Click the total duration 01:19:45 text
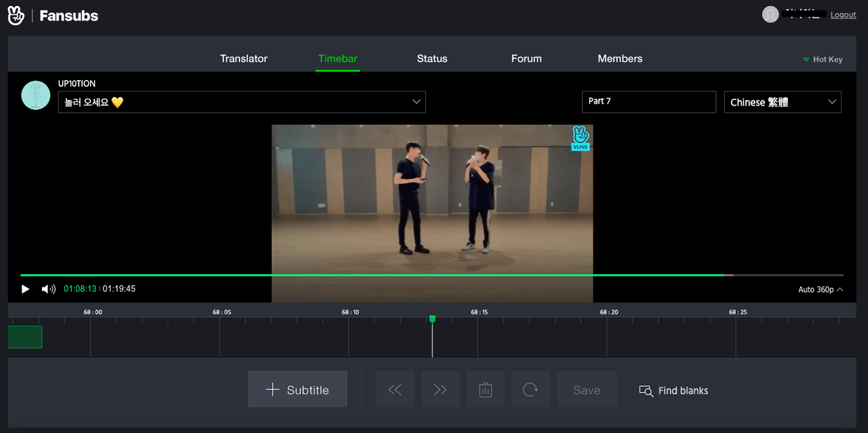 [x=119, y=289]
